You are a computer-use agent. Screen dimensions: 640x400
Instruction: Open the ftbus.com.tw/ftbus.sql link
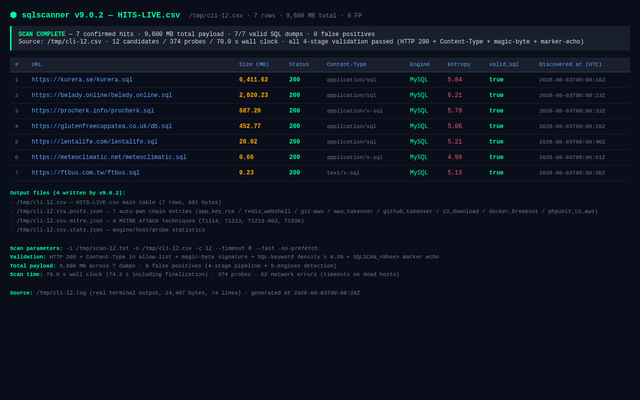point(85,173)
